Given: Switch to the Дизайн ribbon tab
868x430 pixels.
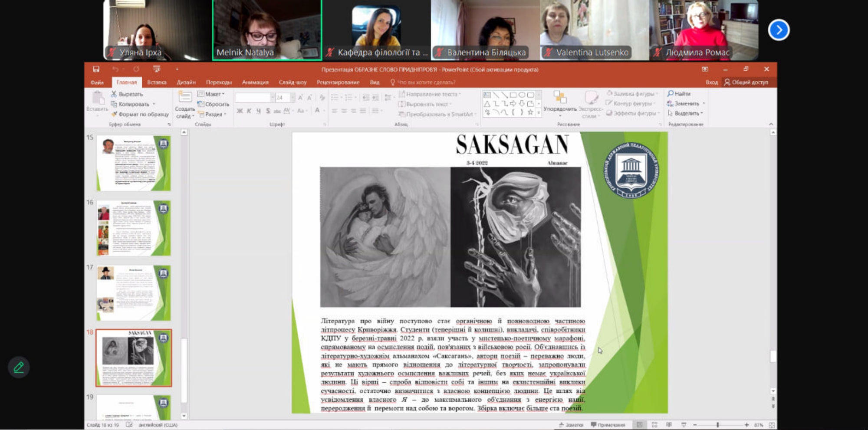Looking at the screenshot, I should pyautogui.click(x=186, y=82).
